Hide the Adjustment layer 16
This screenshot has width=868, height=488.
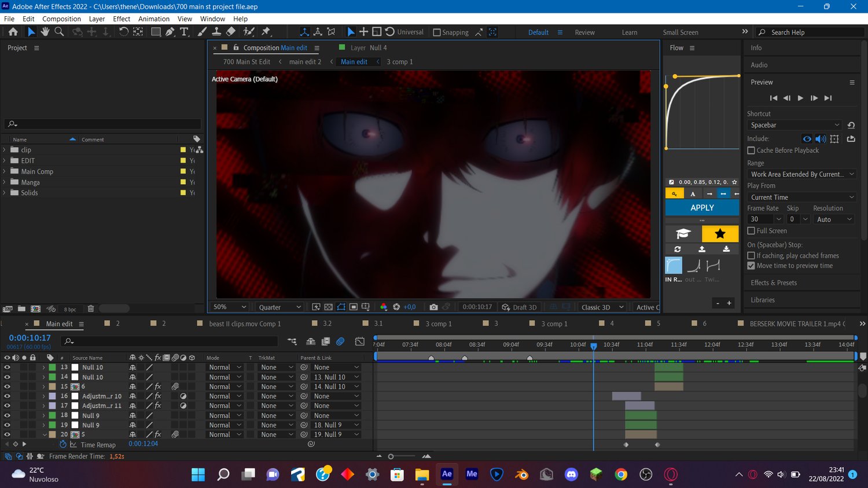click(x=7, y=396)
